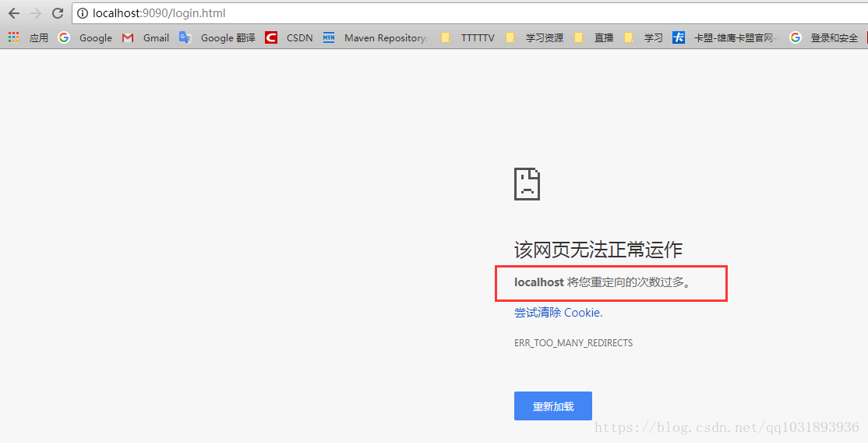Click the browser Back arrow

pos(14,13)
